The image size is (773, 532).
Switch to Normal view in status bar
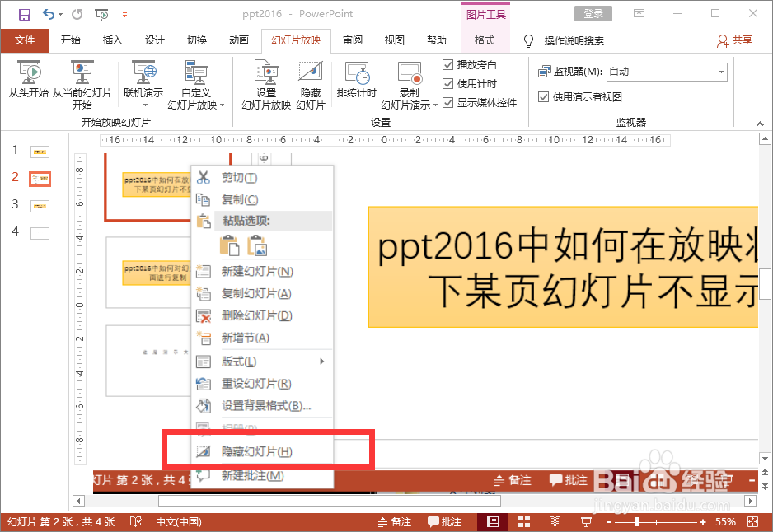[493, 521]
